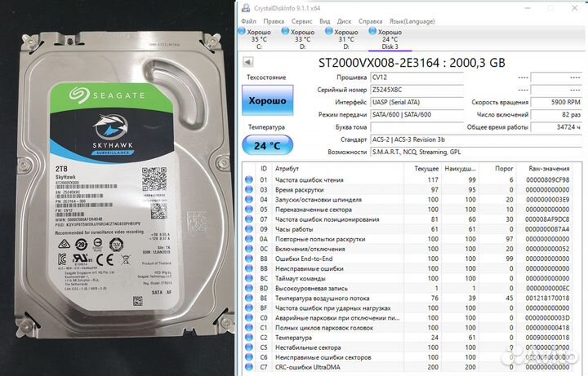Screen dimensions: 588x376
Task: Click status dot for Высокоуровневая запись
Action: click(x=248, y=289)
